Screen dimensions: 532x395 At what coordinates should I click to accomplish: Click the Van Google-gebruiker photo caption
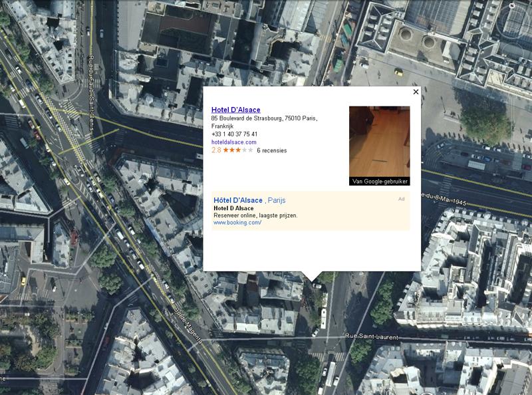(x=380, y=182)
